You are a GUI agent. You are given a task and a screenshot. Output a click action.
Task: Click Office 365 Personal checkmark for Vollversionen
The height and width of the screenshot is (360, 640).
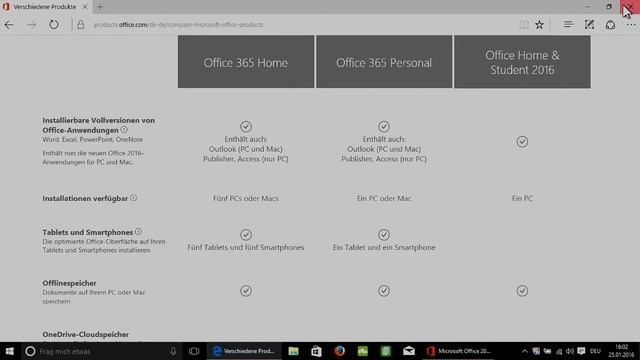(x=384, y=127)
